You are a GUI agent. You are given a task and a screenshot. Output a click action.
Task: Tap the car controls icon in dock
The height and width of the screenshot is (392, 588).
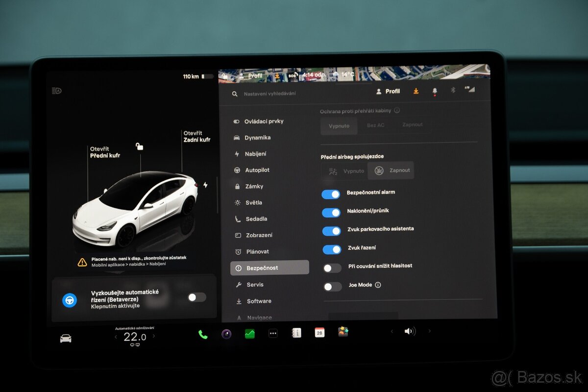point(65,339)
